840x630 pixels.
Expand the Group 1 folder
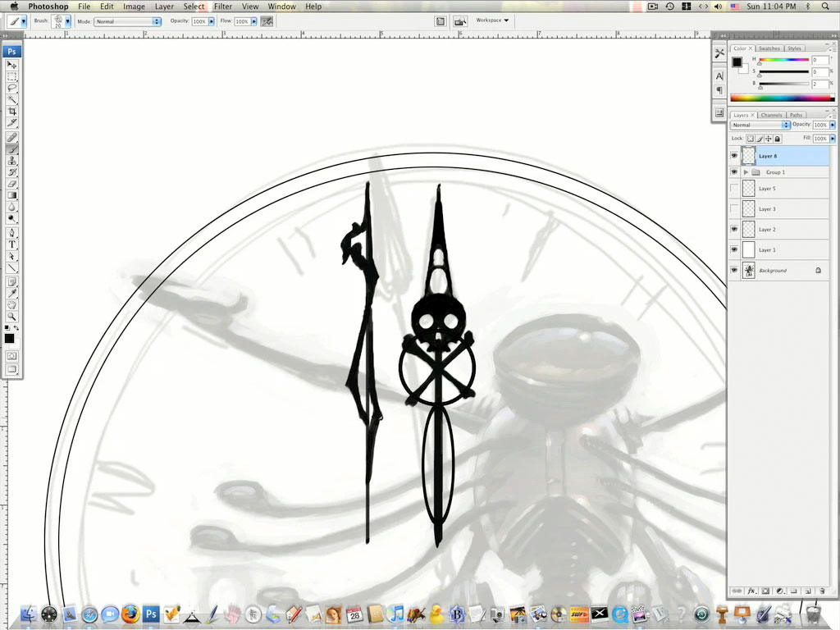746,172
